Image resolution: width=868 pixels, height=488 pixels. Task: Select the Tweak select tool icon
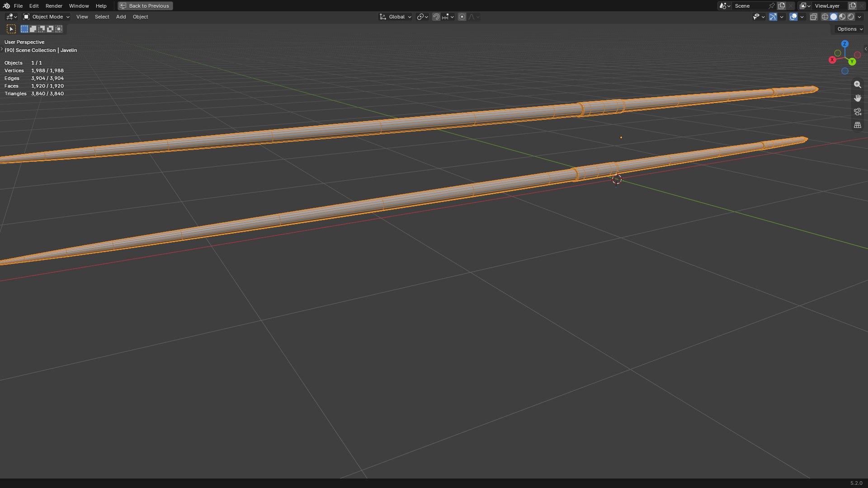click(11, 29)
